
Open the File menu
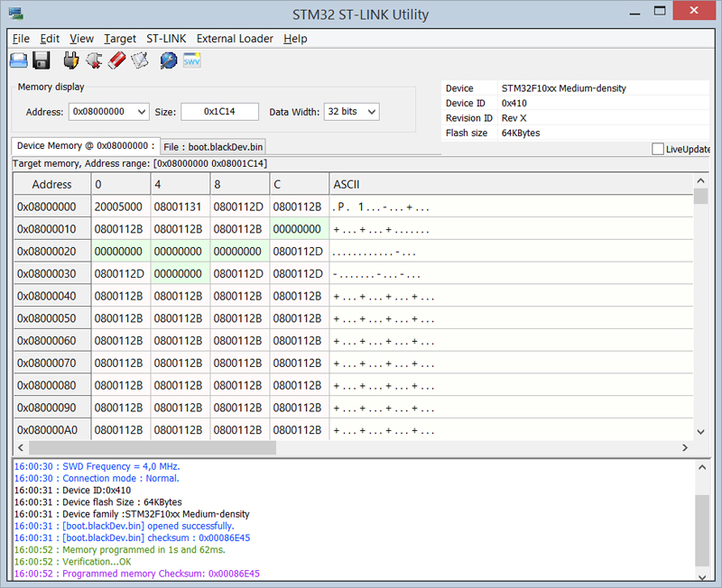21,39
